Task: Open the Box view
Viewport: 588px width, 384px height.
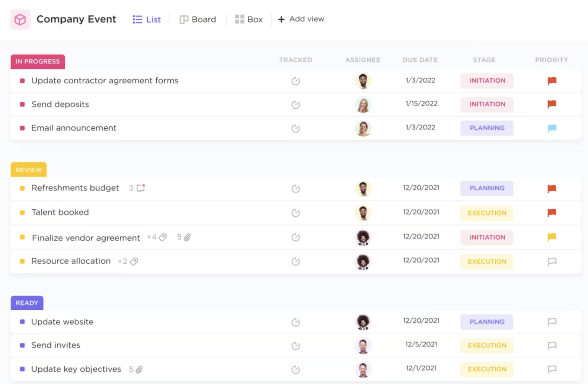Action: click(x=249, y=19)
